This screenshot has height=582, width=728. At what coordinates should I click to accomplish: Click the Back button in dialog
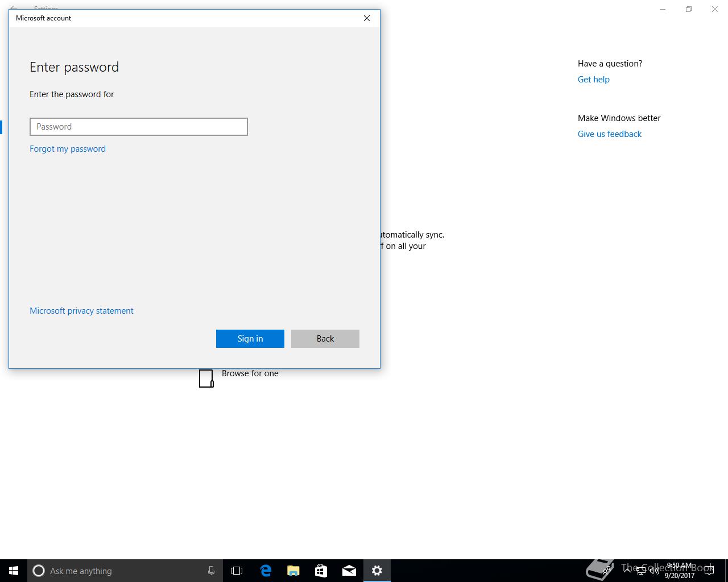tap(325, 339)
